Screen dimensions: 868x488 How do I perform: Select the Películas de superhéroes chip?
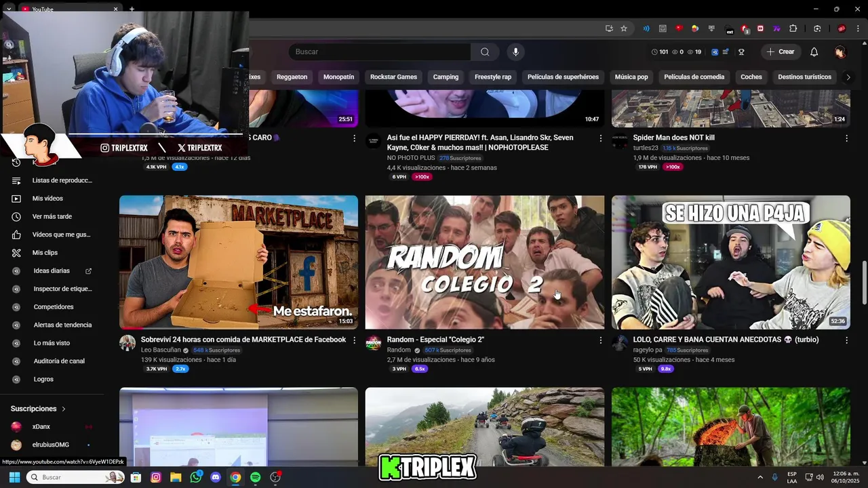pos(563,77)
